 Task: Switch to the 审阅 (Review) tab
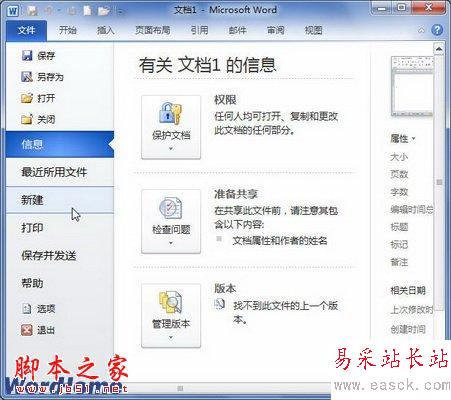click(276, 30)
